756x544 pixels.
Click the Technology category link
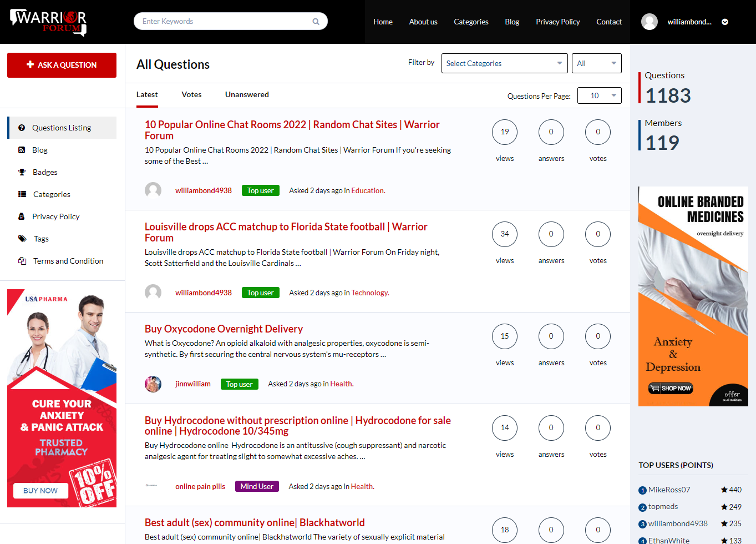click(370, 293)
